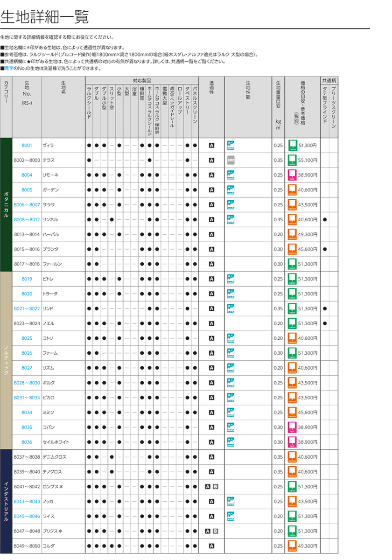
Task: Click the タテ型ブラインド dot in リンネル row
Action: 325,219
